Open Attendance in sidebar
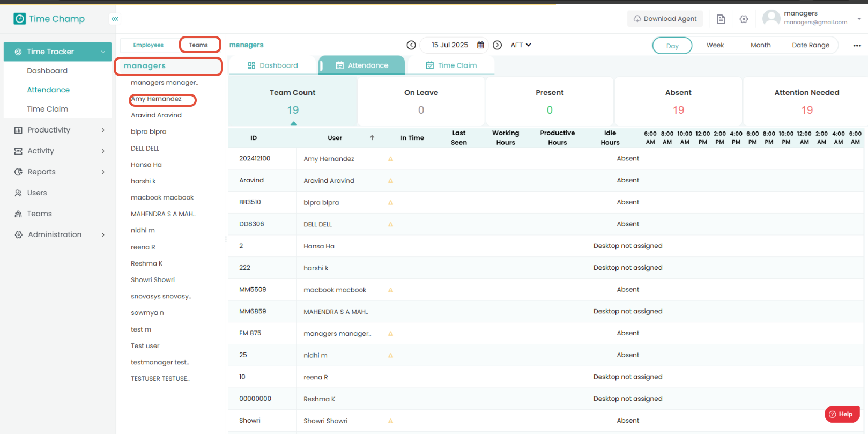868x434 pixels. tap(48, 90)
